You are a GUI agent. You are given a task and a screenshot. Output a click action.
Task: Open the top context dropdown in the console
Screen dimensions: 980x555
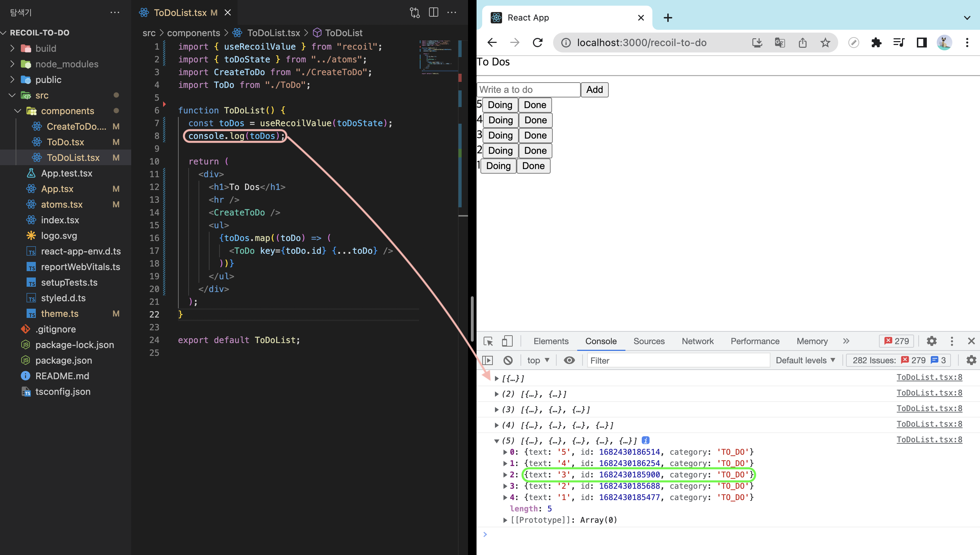pos(538,360)
